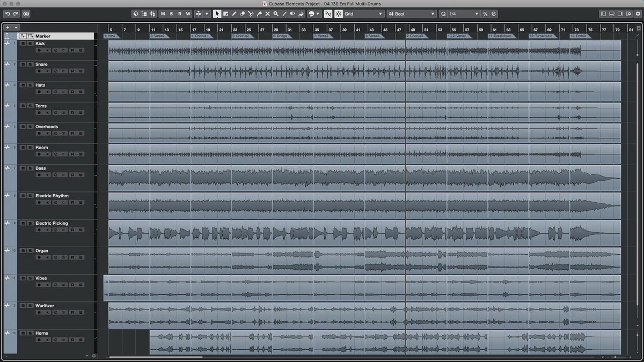
Task: Choose the Draw pencil tool
Action: click(x=234, y=14)
